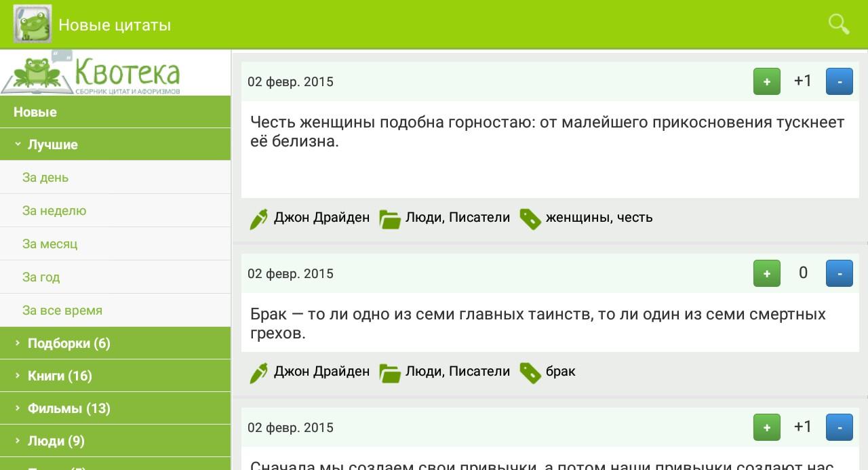The image size is (868, 470).
Task: Click the Новые цитаты header title
Action: [115, 25]
